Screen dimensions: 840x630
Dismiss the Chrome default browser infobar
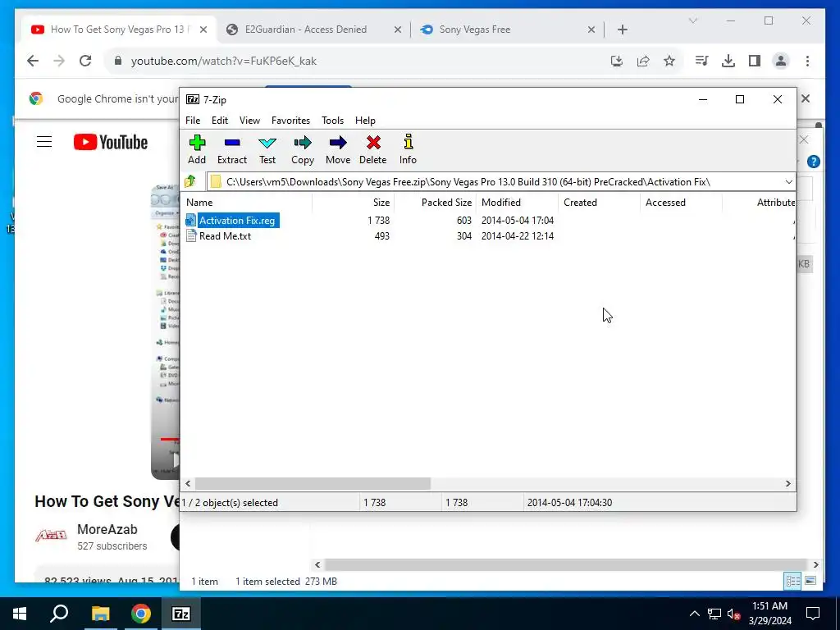[x=806, y=98]
